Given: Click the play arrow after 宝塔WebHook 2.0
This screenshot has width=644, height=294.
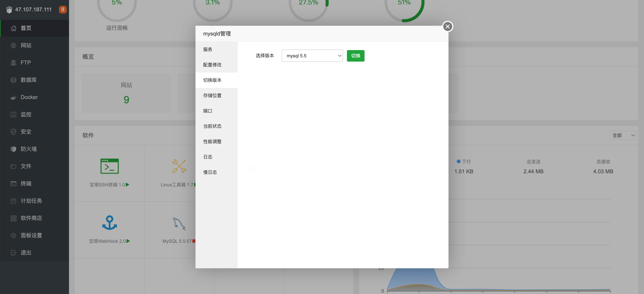Looking at the screenshot, I should (128, 241).
